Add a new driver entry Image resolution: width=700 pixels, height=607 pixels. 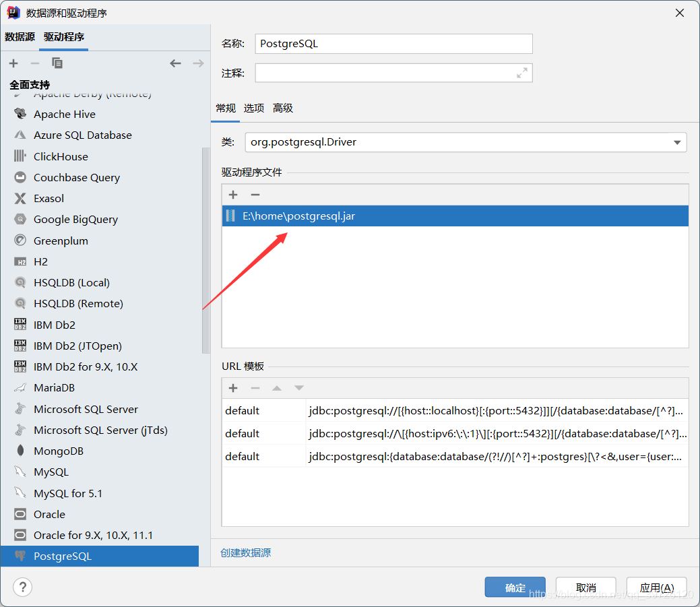tap(13, 63)
